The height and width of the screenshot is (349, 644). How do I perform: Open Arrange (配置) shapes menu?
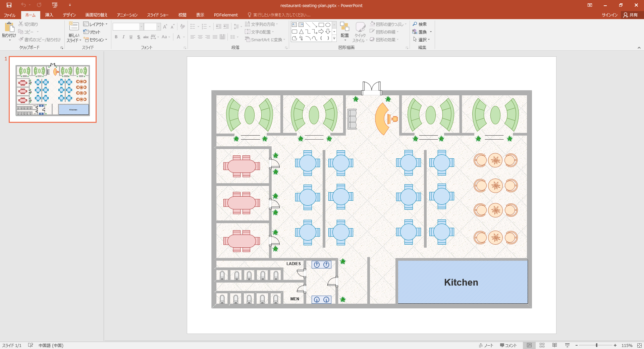[344, 32]
